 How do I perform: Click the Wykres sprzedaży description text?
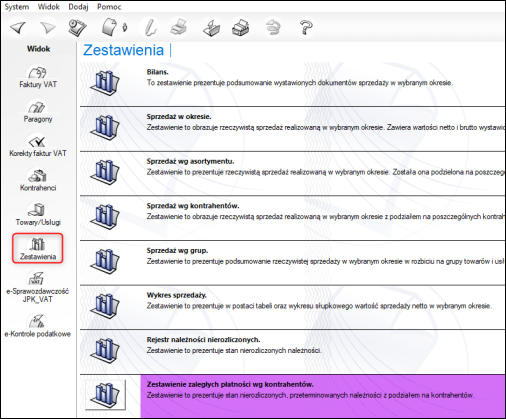(319, 306)
